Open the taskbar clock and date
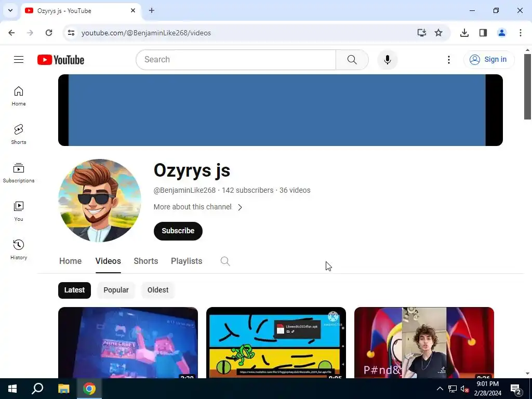The image size is (532, 399). (x=487, y=389)
